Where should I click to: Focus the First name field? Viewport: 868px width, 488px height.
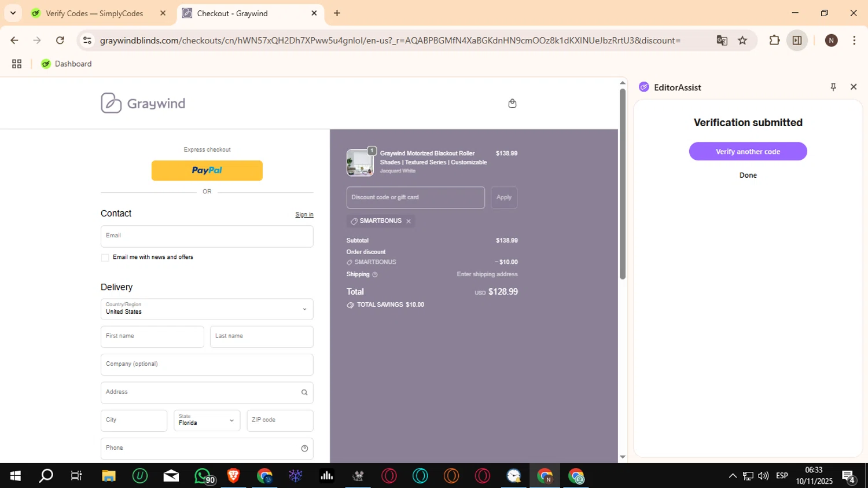tap(152, 337)
